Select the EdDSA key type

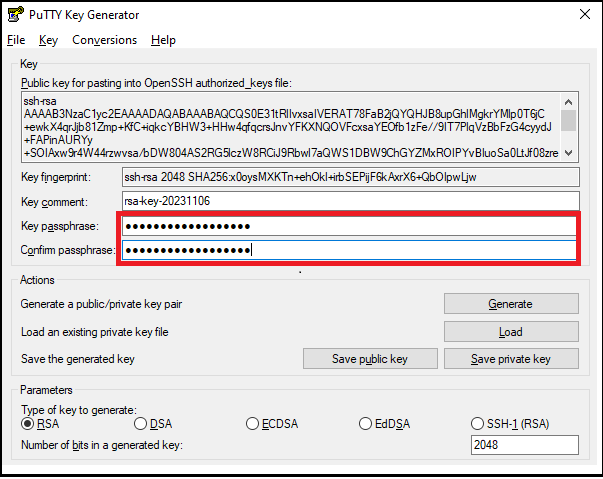[x=366, y=424]
